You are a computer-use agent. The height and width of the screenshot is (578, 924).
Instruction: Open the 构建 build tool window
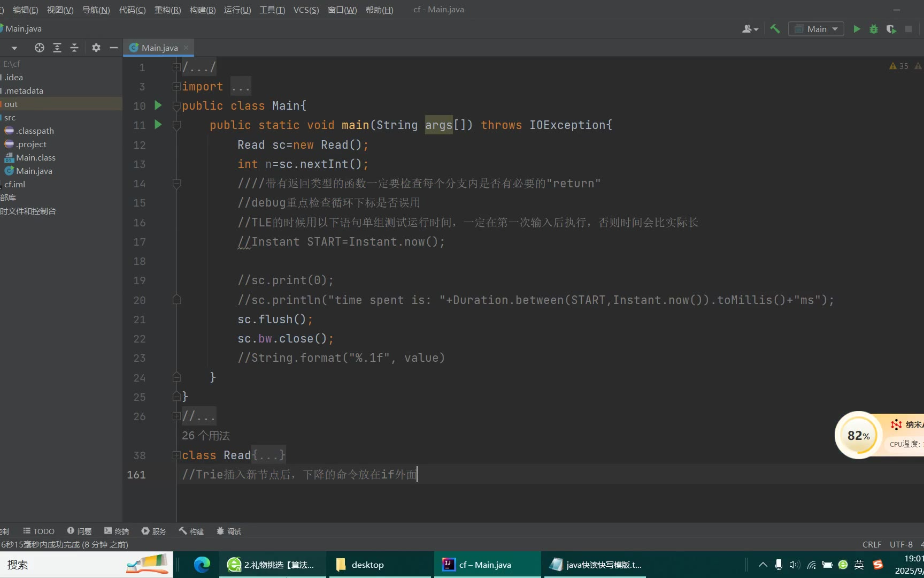[191, 531]
